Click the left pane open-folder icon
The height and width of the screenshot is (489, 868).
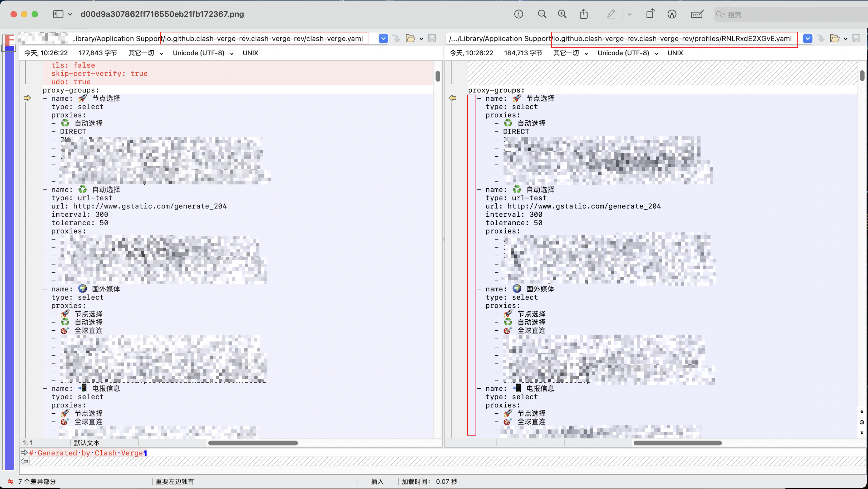click(x=410, y=38)
